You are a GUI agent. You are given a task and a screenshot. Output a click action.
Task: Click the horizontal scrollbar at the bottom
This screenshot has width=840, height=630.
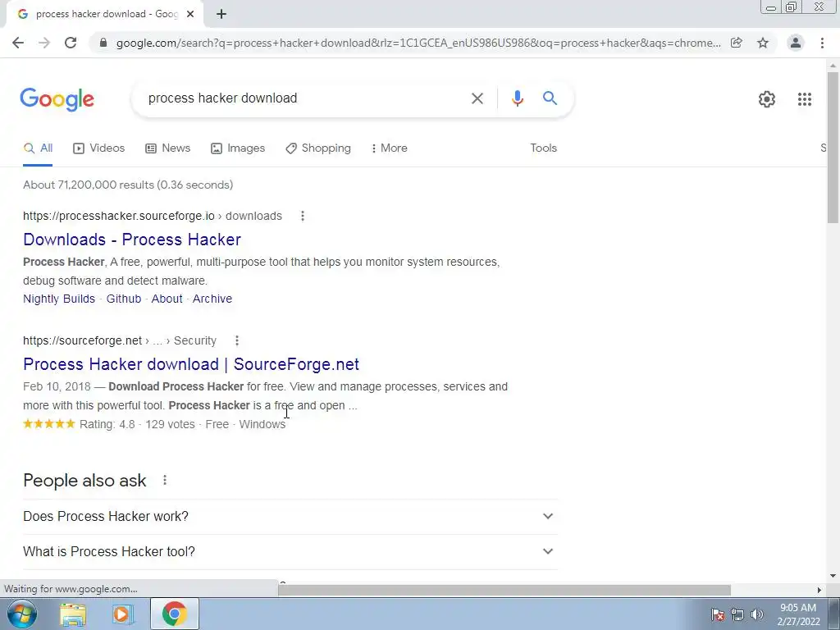tap(504, 590)
